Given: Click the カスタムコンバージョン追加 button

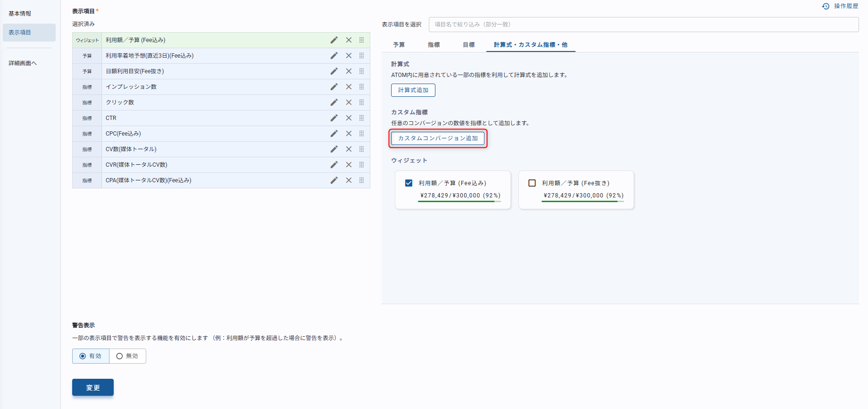Looking at the screenshot, I should [x=438, y=138].
